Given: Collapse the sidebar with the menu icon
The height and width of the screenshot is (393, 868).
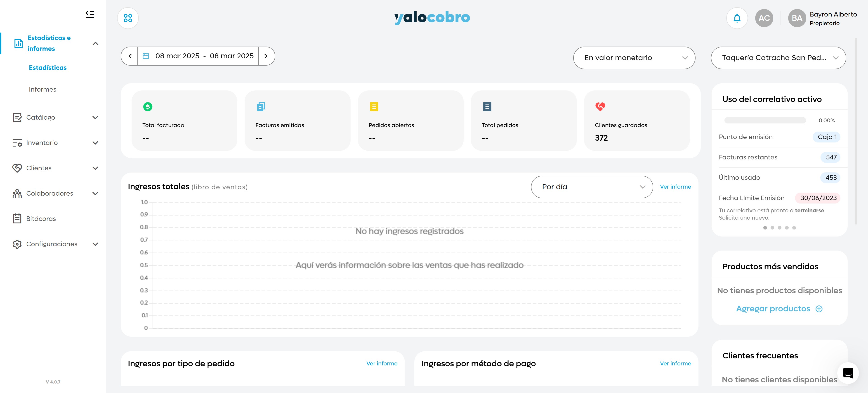Looking at the screenshot, I should coord(90,14).
